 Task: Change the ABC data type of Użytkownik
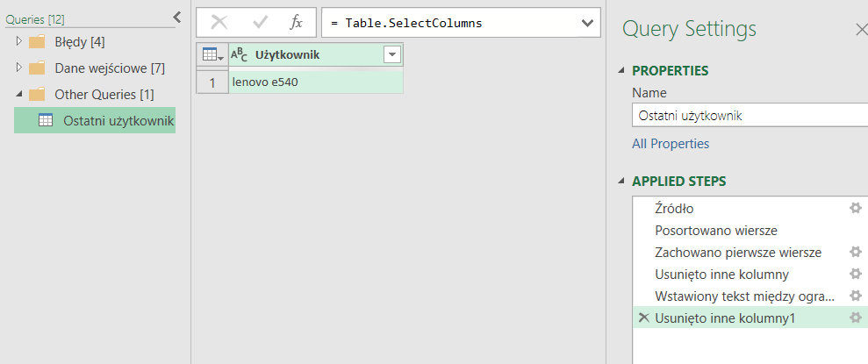click(240, 55)
